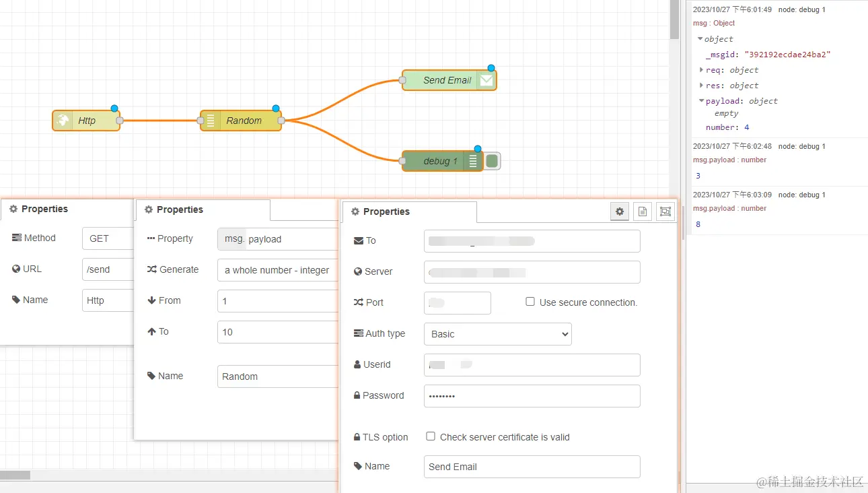Click the URL field containing /send
The height and width of the screenshot is (493, 868).
pos(108,269)
